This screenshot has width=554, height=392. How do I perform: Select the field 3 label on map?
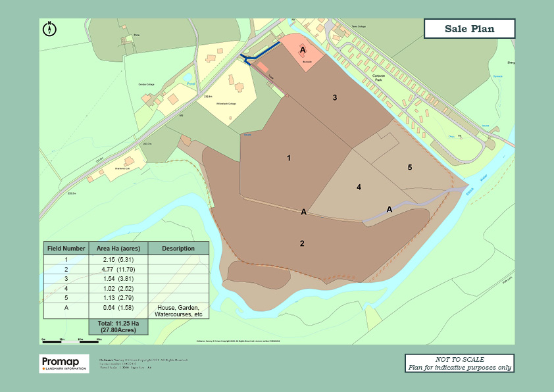click(334, 97)
